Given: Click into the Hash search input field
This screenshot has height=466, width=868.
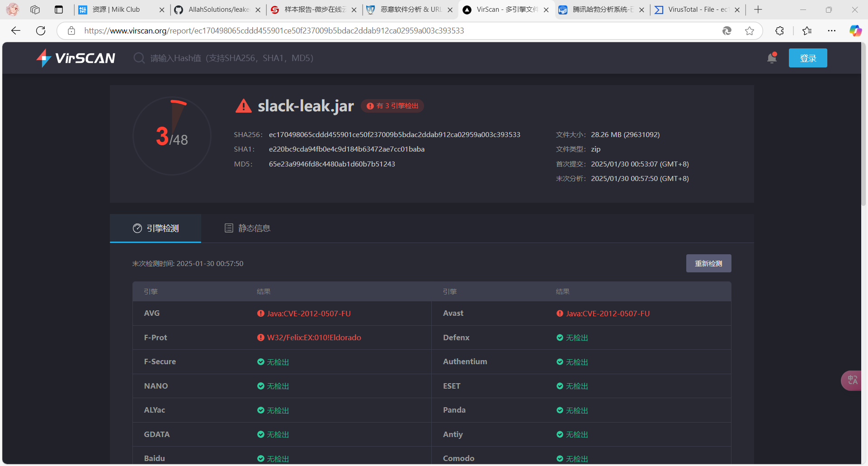Looking at the screenshot, I should tap(231, 58).
